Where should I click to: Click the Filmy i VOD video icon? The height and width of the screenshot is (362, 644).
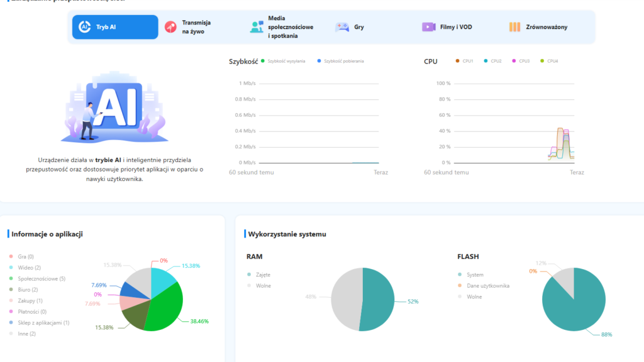click(x=428, y=27)
